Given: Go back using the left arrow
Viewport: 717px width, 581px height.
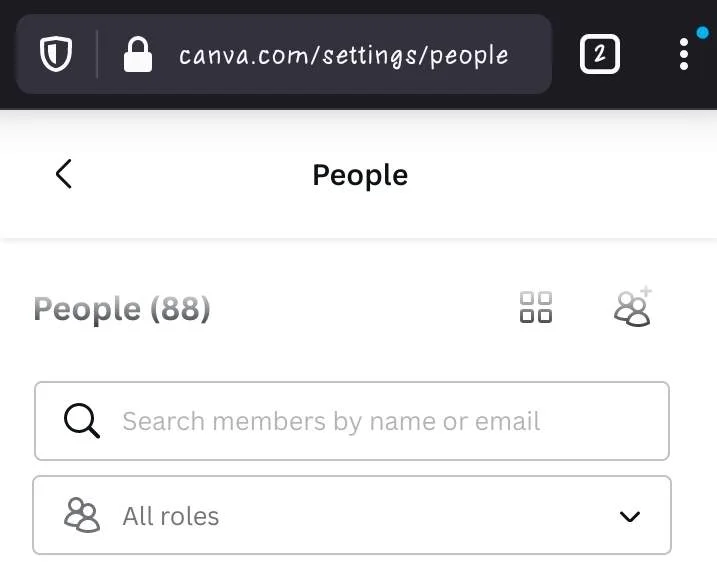Looking at the screenshot, I should (64, 174).
